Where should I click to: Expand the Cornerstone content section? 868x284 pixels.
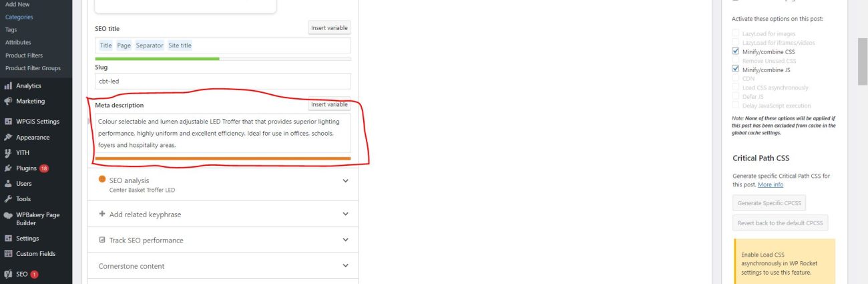(x=345, y=265)
